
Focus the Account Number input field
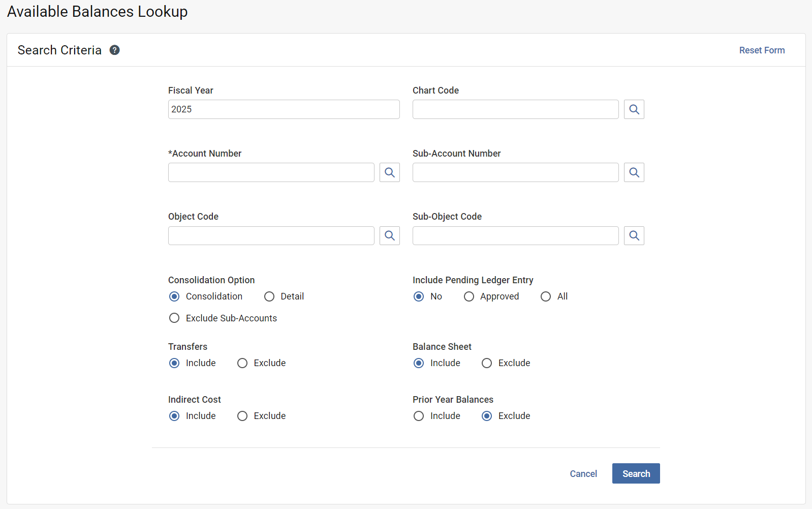pos(271,172)
